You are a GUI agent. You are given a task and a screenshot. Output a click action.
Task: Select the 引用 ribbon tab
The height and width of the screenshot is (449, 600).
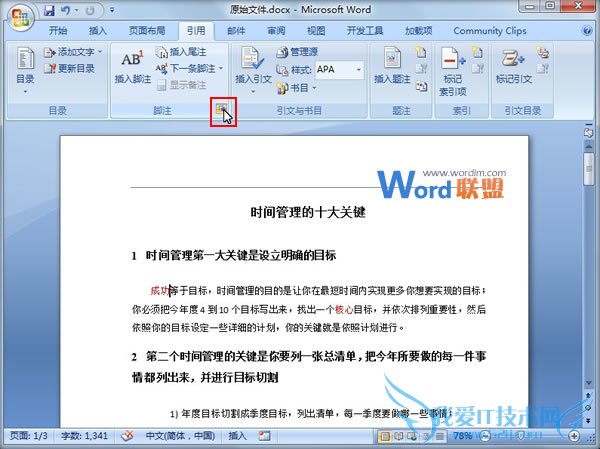tap(196, 31)
